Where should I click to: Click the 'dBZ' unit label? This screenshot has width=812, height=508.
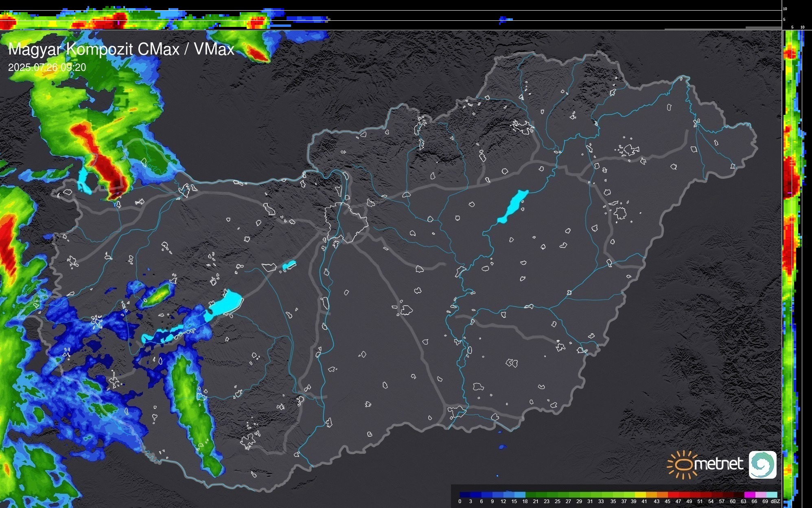775,501
